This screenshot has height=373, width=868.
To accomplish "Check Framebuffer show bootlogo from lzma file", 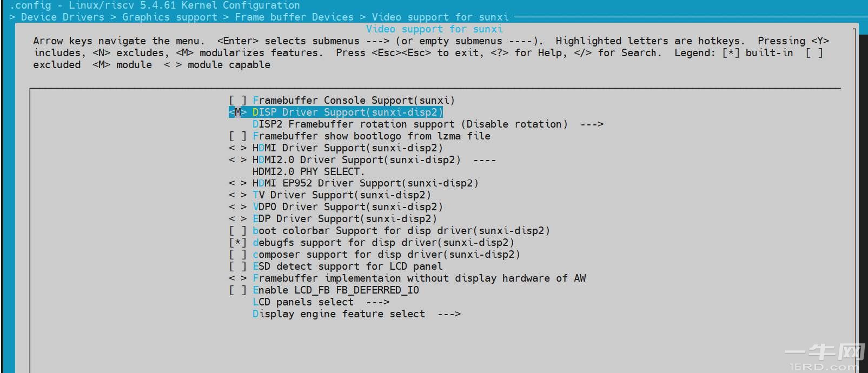I will [x=370, y=136].
